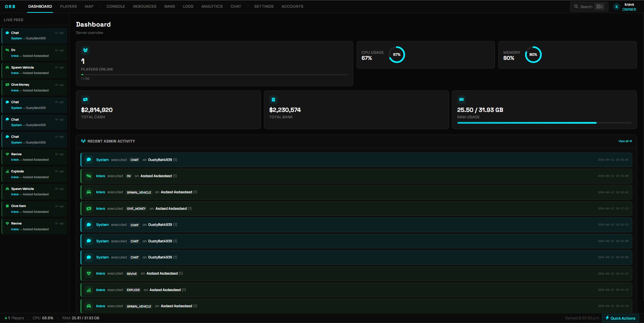Open the Settings tab
This screenshot has height=323, width=644.
264,6
